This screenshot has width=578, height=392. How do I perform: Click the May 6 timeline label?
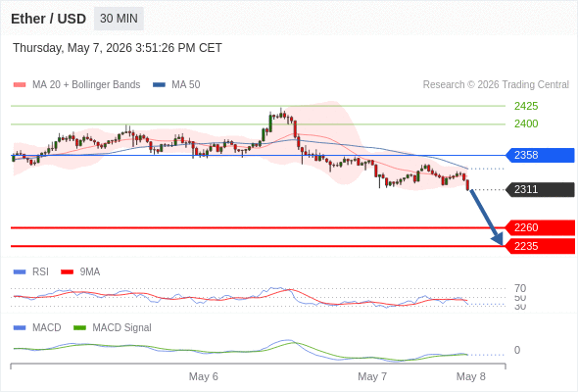(x=204, y=376)
